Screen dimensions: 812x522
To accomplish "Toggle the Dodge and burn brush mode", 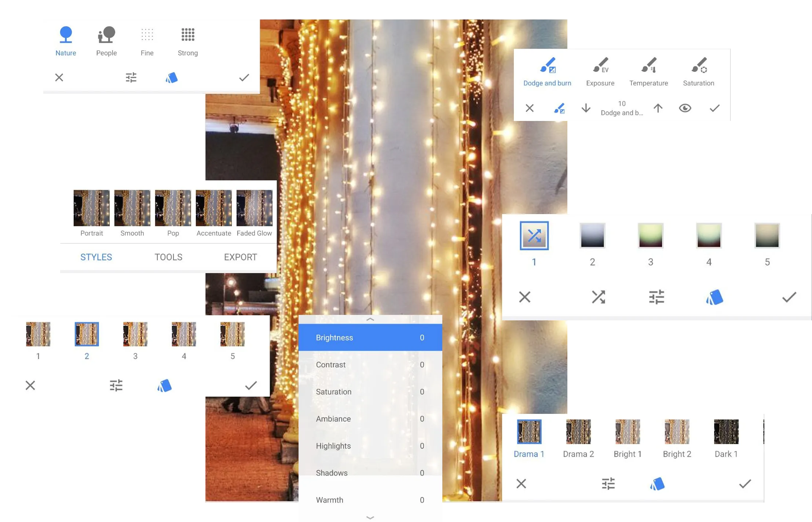I will [x=559, y=108].
